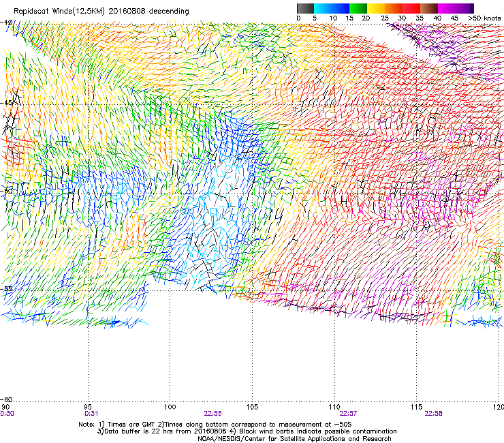Screen dimensions: 504x443
Task: Click the '-40' latitude label
Action: (x=6, y=22)
